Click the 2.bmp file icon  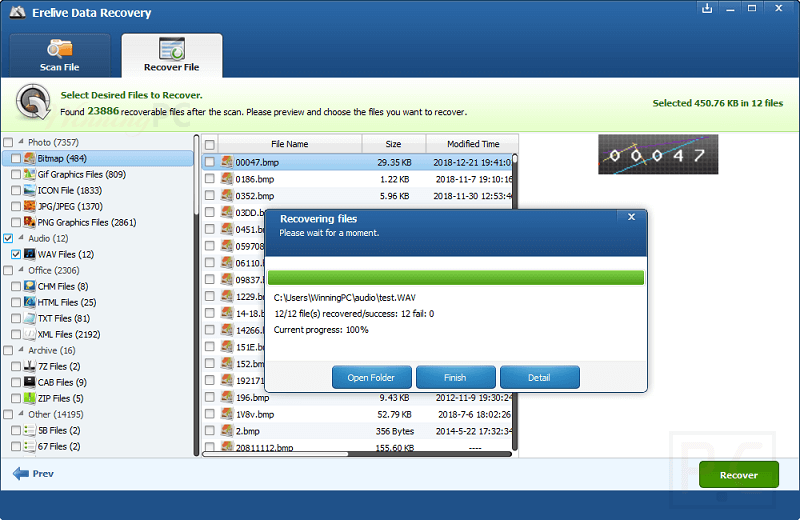point(227,431)
